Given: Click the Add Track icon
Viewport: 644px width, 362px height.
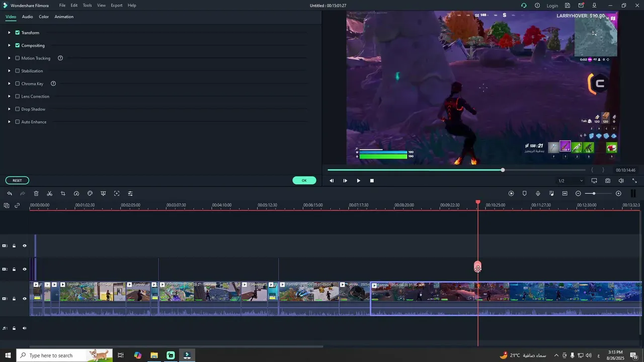Looking at the screenshot, I should click(7, 205).
